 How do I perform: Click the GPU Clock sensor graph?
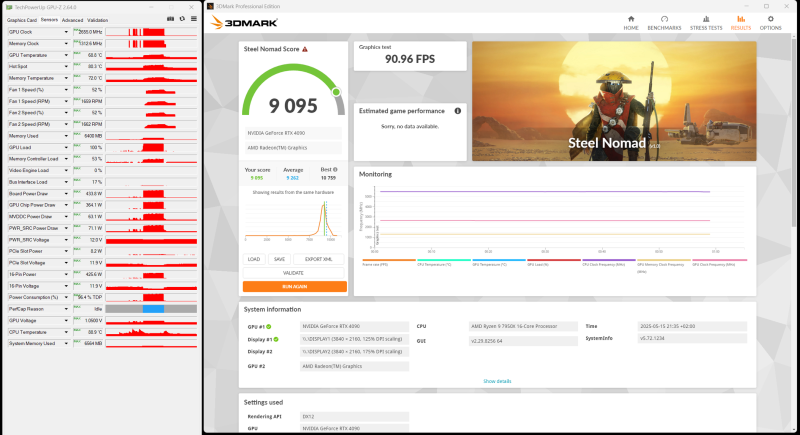pos(151,32)
